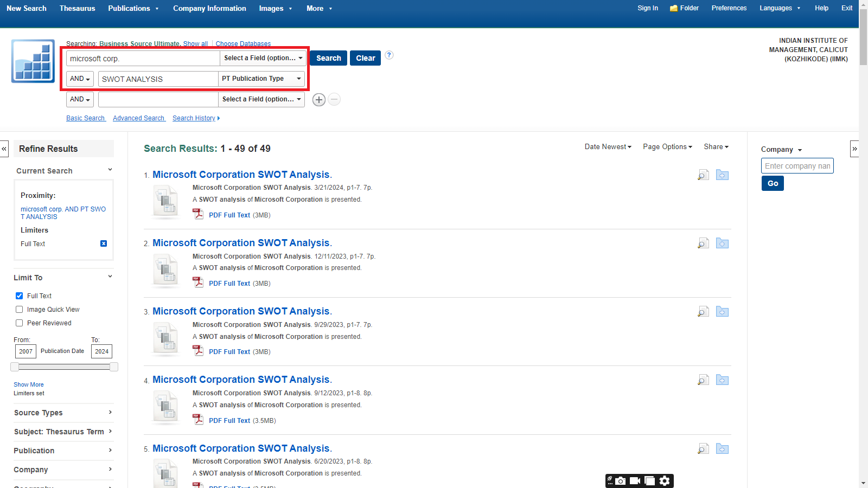The width and height of the screenshot is (868, 488).
Task: Click the publication date range slider
Action: tap(64, 367)
